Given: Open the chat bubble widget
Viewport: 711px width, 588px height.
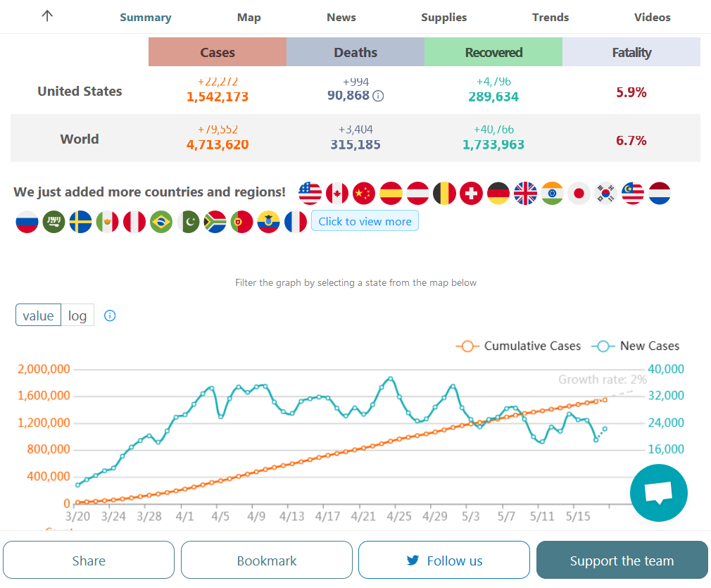Looking at the screenshot, I should [658, 492].
